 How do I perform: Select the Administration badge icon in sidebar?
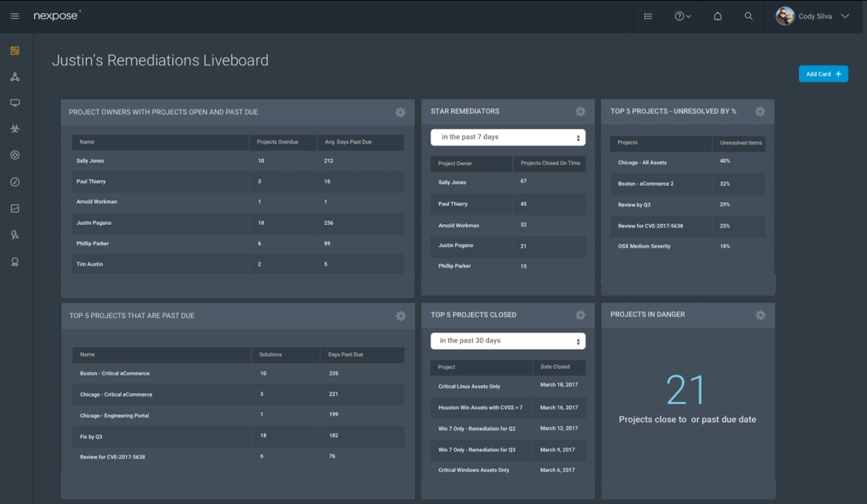click(14, 261)
